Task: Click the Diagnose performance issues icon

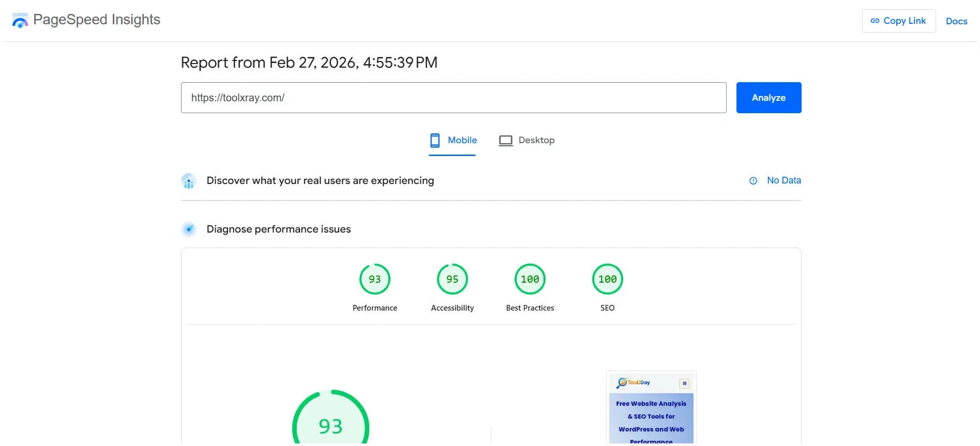Action: [x=189, y=229]
